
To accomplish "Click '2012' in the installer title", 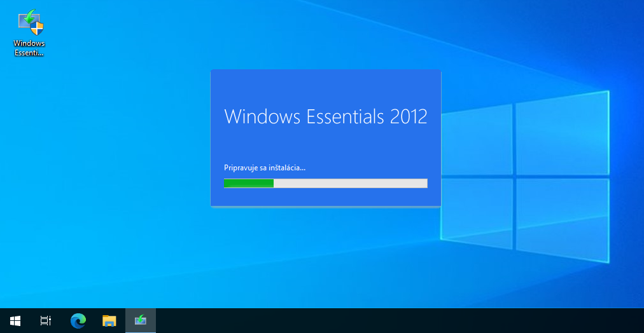I will click(408, 117).
